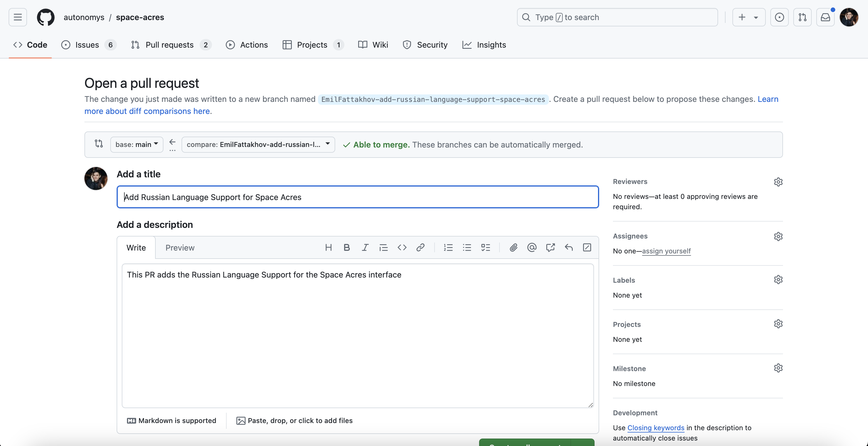868x446 pixels.
Task: Insert a code snippet icon
Action: pyautogui.click(x=402, y=248)
